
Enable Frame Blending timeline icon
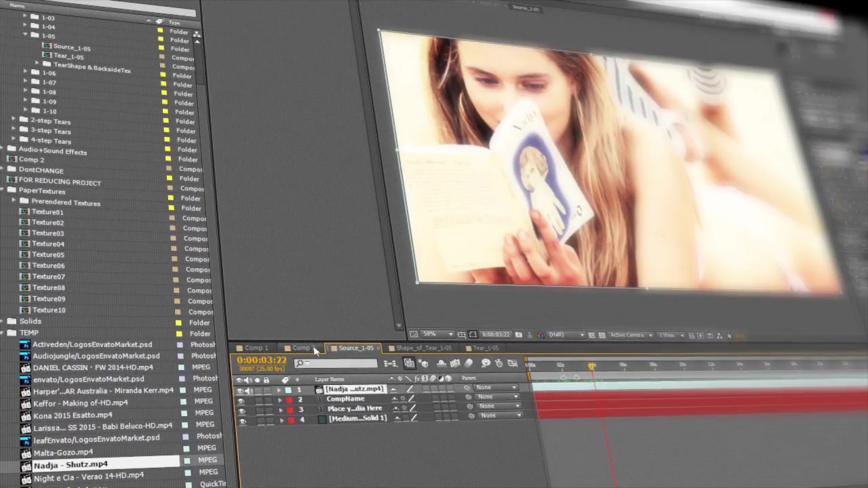click(455, 364)
